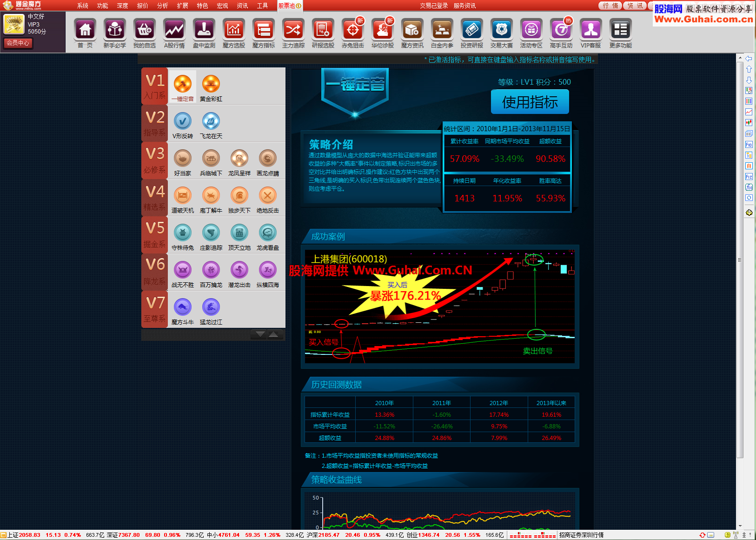The width and height of the screenshot is (756, 540).
Task: Open 魔方指标 indicators icon
Action: [264, 33]
